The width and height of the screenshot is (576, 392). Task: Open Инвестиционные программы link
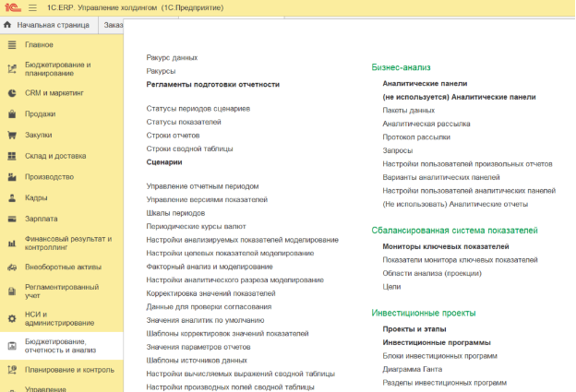[437, 342]
